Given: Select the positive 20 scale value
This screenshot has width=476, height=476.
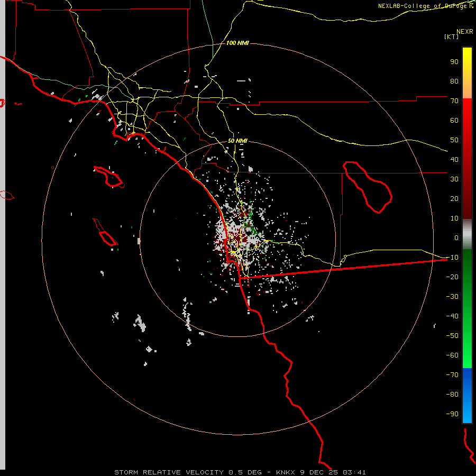Looking at the screenshot, I should point(454,199).
